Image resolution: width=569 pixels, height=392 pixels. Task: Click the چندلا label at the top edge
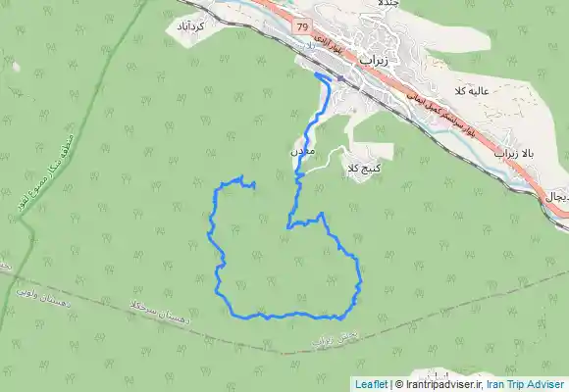click(389, 3)
